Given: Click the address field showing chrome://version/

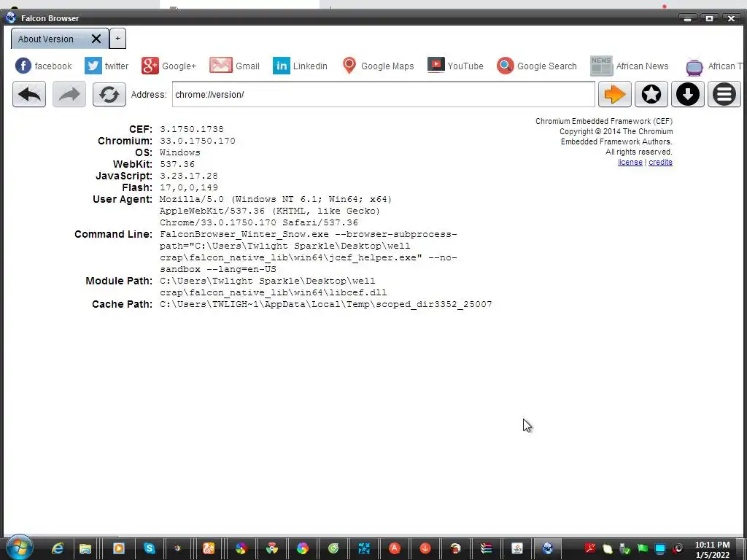Looking at the screenshot, I should pyautogui.click(x=384, y=94).
